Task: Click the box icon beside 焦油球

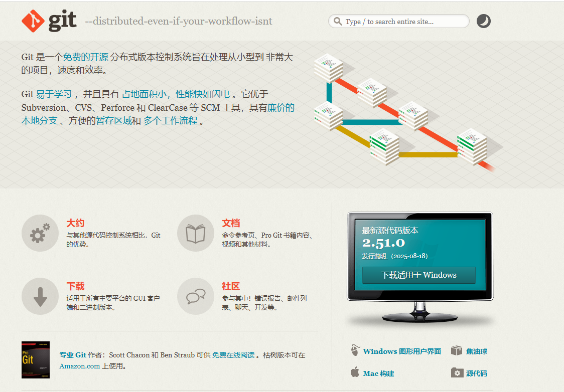Action: 456,350
